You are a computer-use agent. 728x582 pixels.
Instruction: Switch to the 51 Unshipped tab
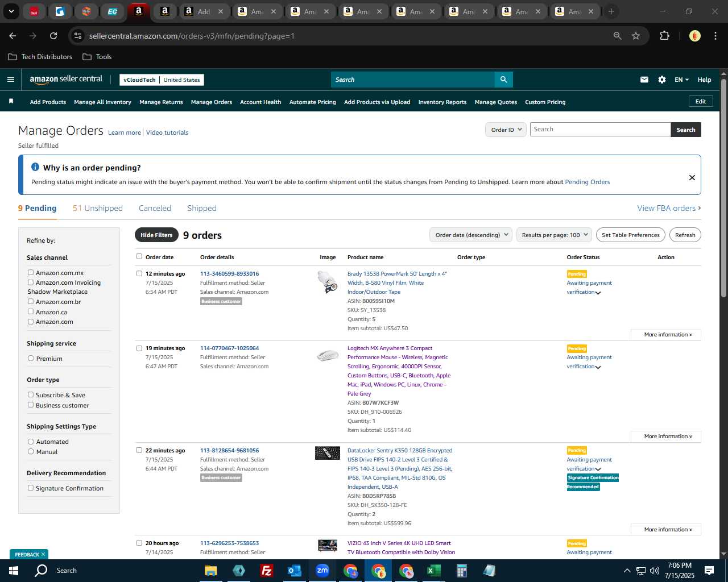tap(98, 208)
